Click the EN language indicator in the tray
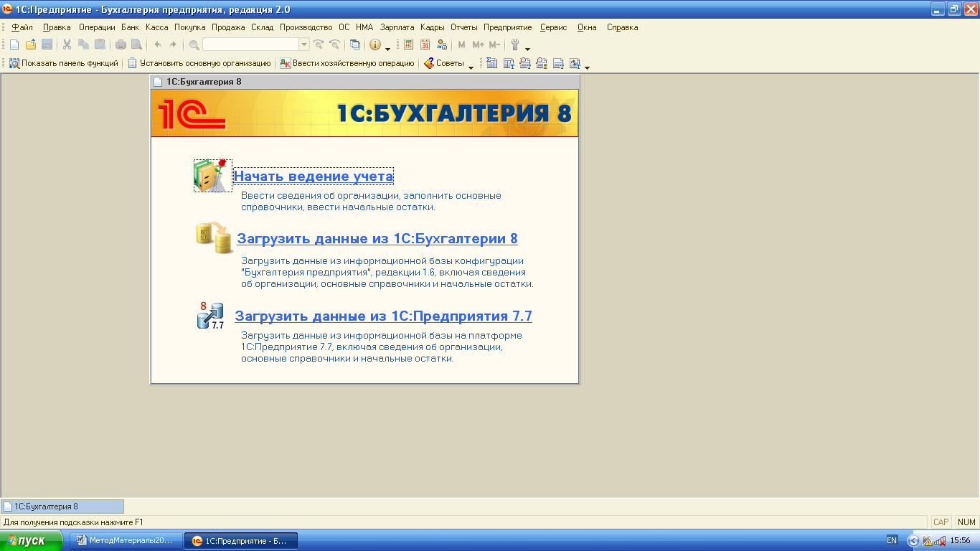The image size is (980, 551). tap(892, 540)
